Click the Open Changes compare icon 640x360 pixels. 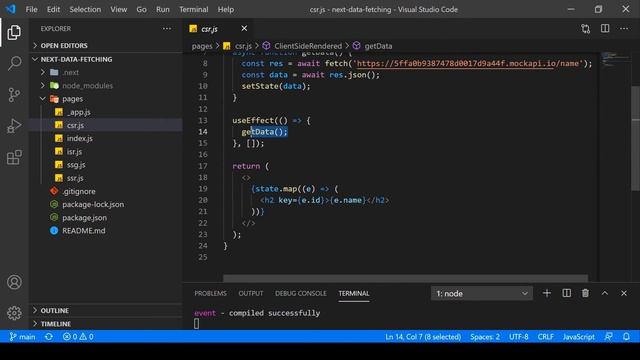[x=586, y=29]
